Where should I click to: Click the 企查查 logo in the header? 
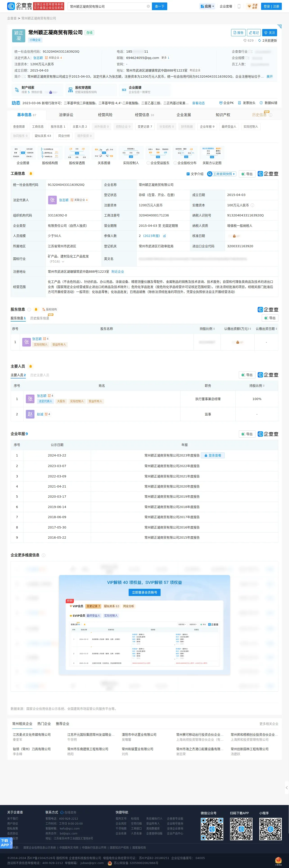pyautogui.click(x=20, y=6)
